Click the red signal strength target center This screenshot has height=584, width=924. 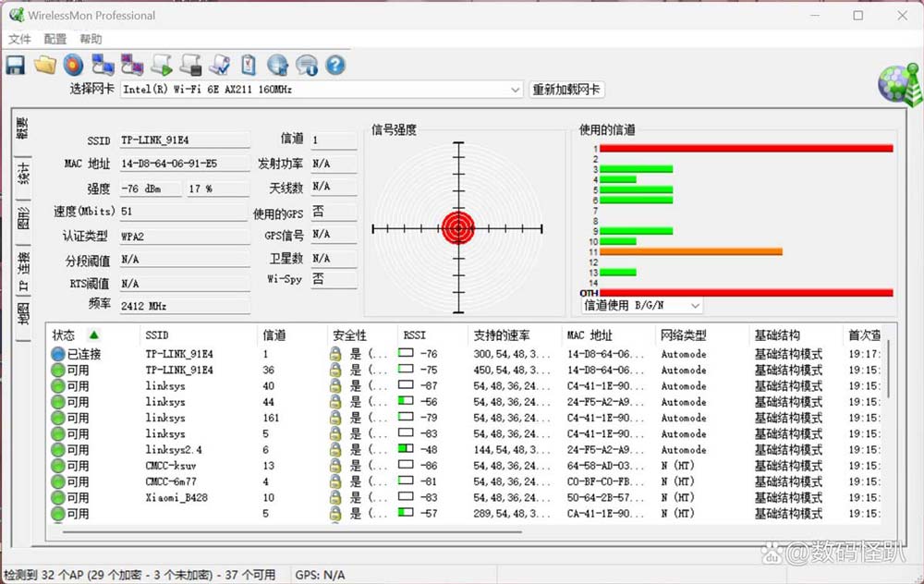click(458, 228)
